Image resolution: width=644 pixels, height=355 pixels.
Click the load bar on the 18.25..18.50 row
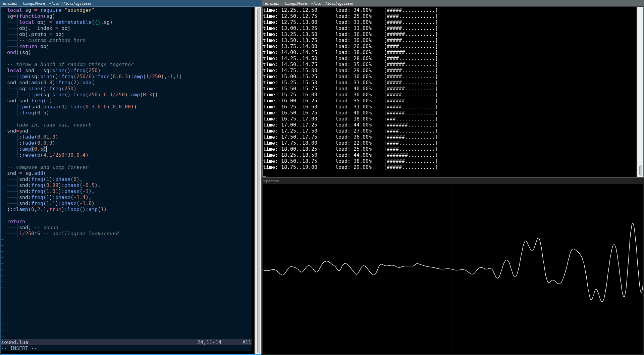click(x=411, y=155)
